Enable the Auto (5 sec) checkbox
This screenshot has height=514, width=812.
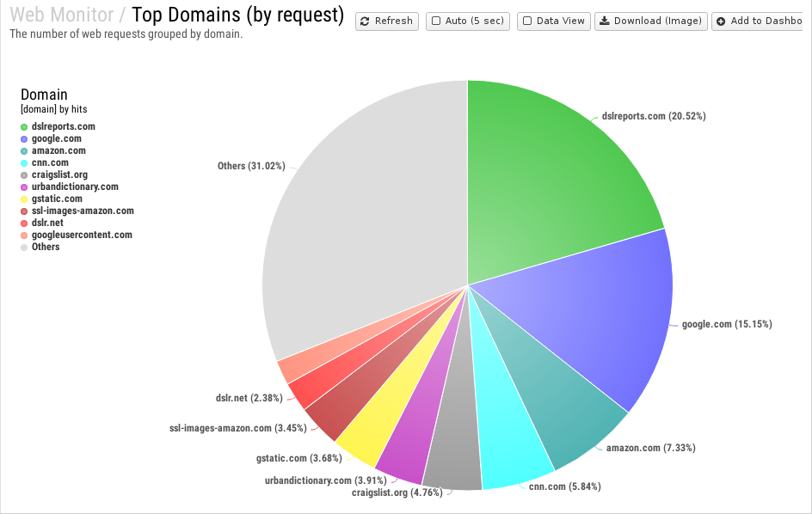(x=436, y=21)
